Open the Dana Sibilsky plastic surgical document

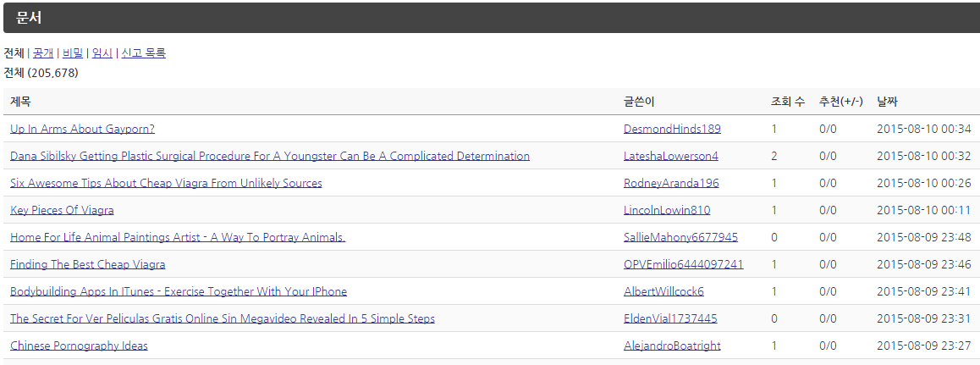click(x=269, y=156)
